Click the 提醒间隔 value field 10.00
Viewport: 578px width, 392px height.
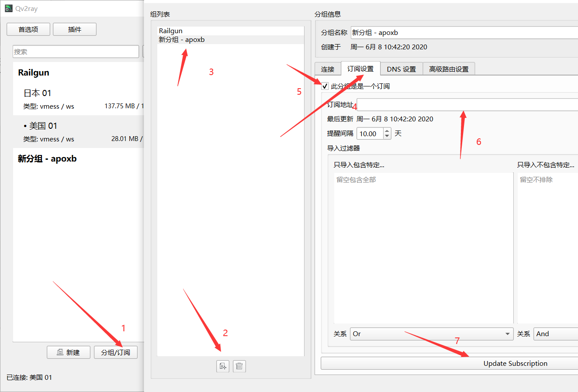tap(370, 134)
